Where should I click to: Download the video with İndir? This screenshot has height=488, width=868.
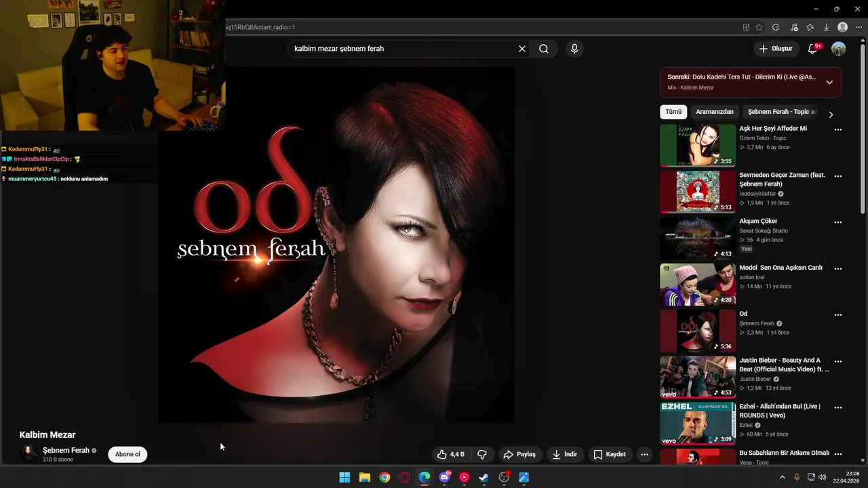point(565,454)
